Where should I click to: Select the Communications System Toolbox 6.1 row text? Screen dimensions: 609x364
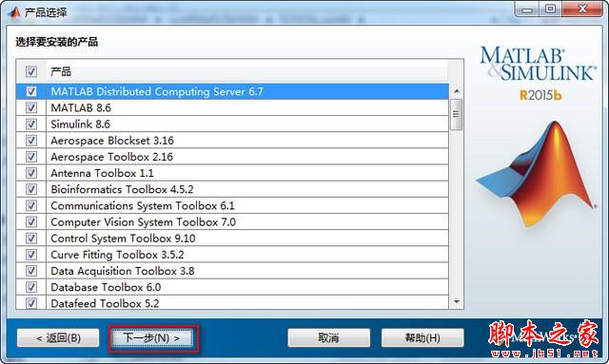[x=143, y=205]
